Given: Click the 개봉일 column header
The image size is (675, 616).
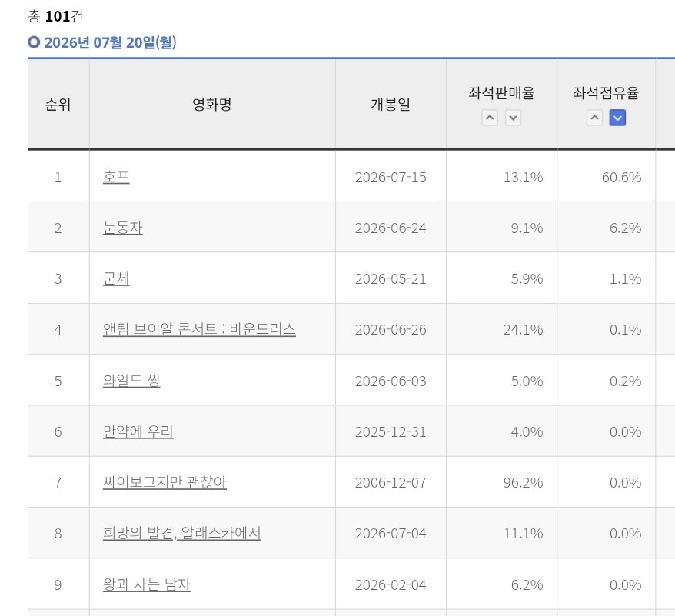Looking at the screenshot, I should (x=391, y=105).
